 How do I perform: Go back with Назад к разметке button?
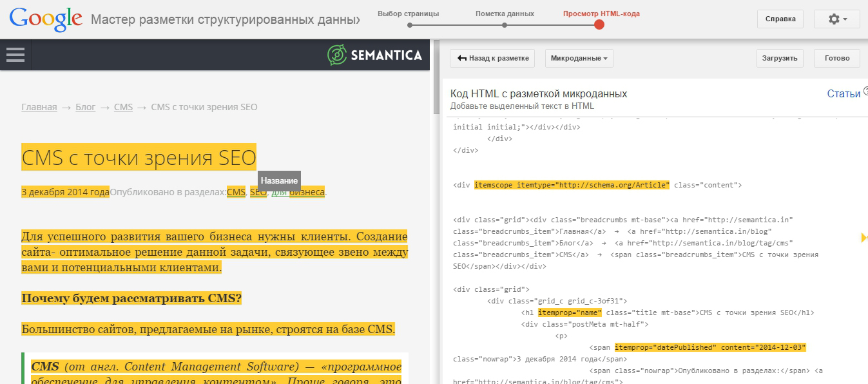click(492, 58)
